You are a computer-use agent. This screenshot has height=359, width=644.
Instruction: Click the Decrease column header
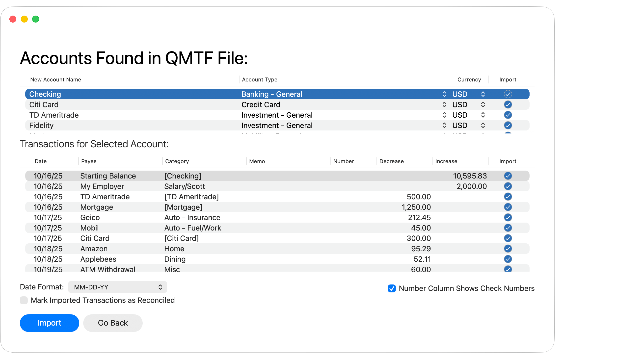point(392,161)
